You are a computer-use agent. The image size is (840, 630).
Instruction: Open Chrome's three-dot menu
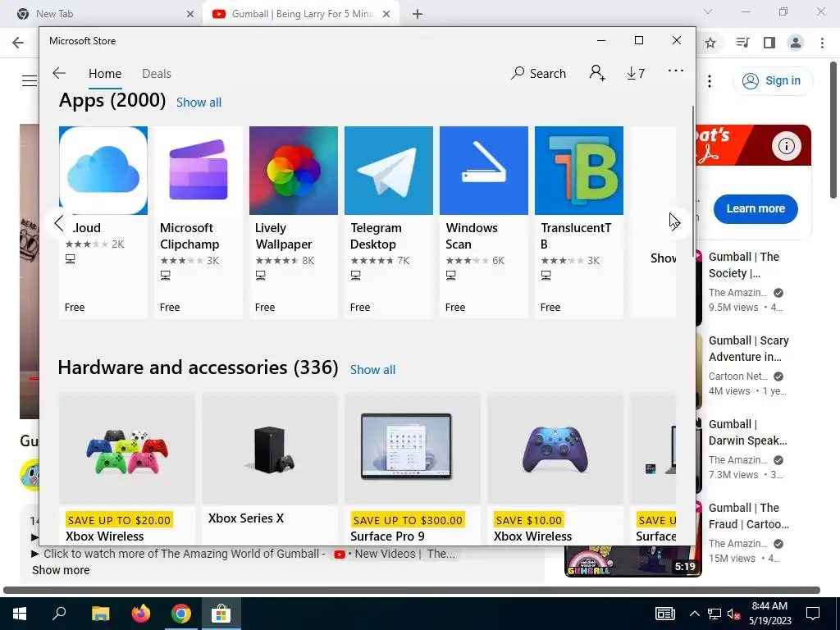point(822,43)
